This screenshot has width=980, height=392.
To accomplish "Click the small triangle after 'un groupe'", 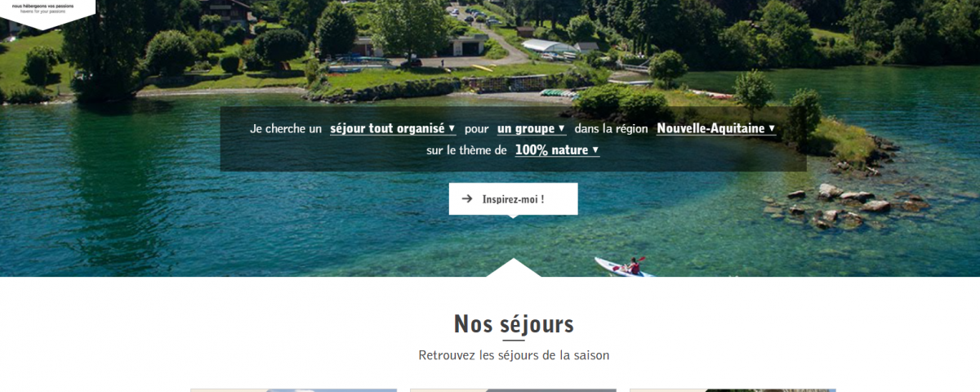I will 561,128.
